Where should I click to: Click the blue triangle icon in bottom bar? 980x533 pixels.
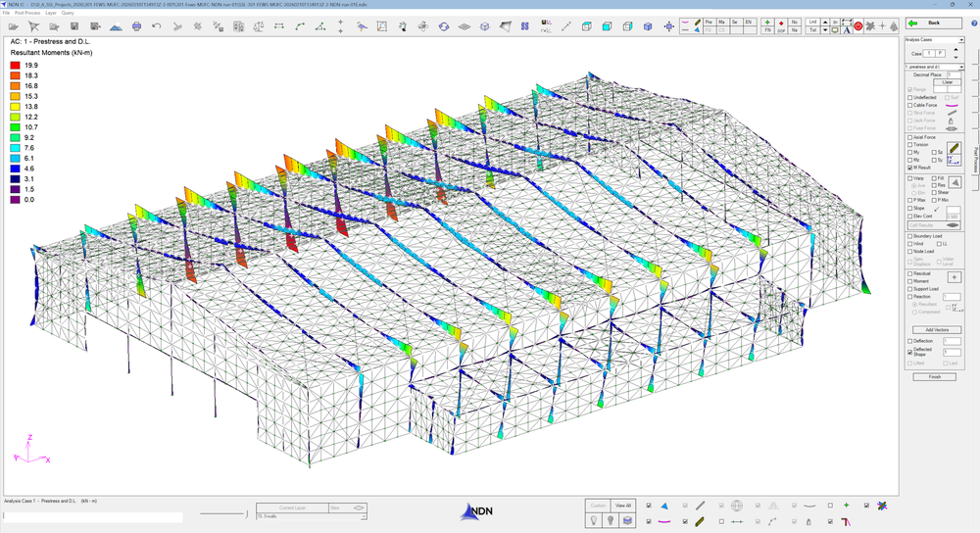(664, 506)
